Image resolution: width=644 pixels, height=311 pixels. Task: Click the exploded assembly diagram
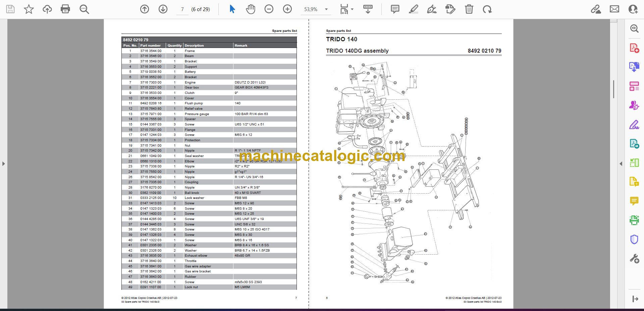409,173
